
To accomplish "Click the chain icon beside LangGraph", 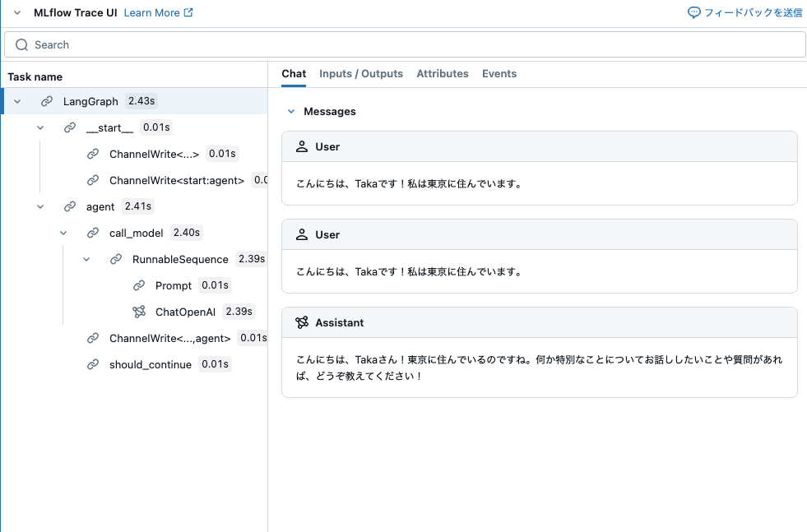I will (47, 100).
